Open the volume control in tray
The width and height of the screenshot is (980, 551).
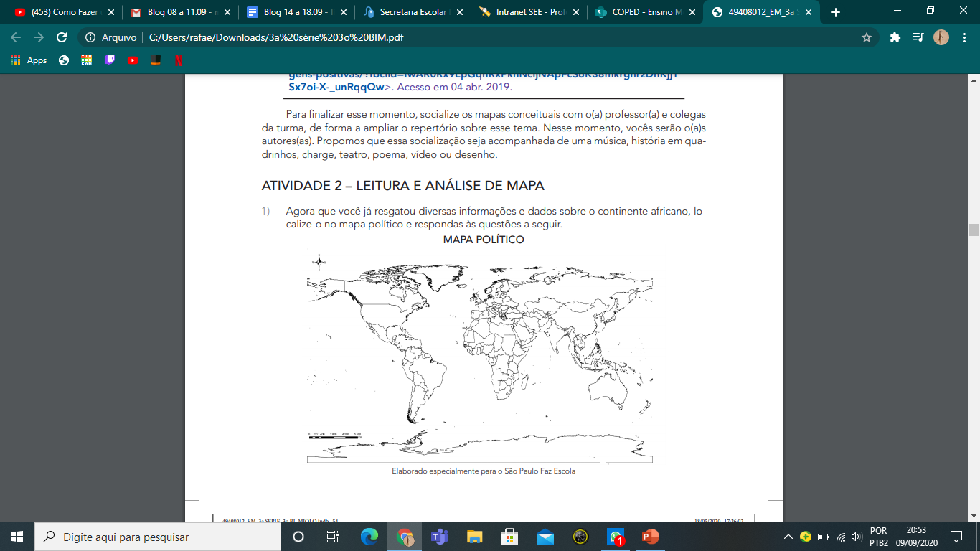856,537
